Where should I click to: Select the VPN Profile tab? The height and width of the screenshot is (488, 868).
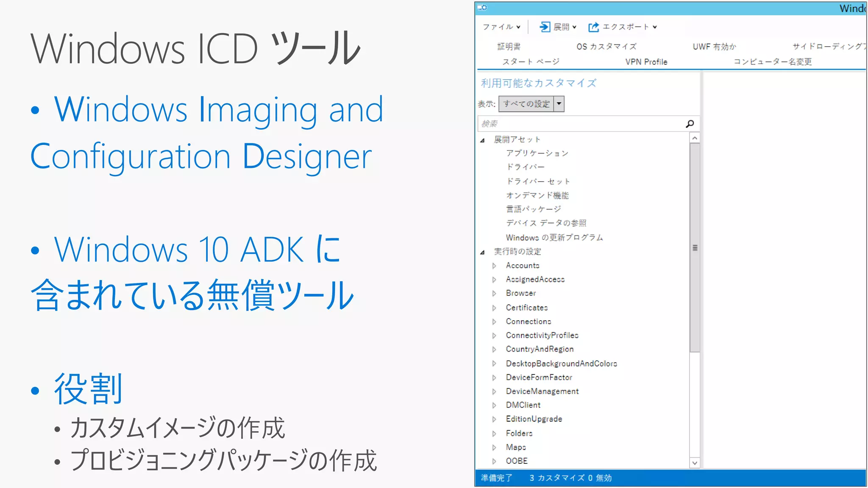[646, 62]
